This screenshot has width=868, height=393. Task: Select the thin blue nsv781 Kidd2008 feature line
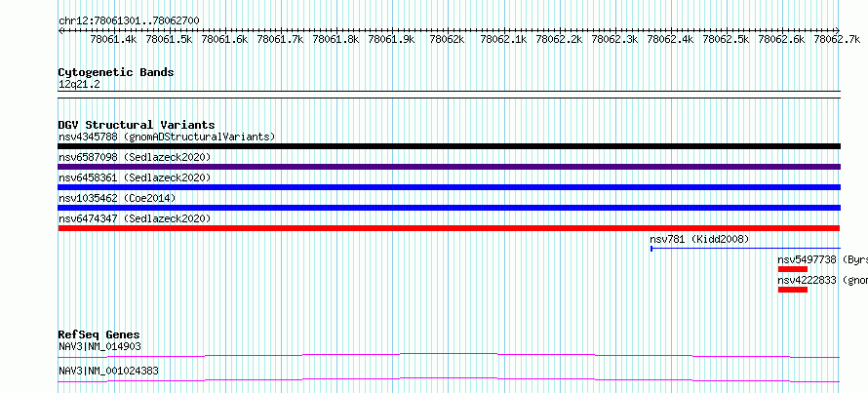[x=745, y=249]
